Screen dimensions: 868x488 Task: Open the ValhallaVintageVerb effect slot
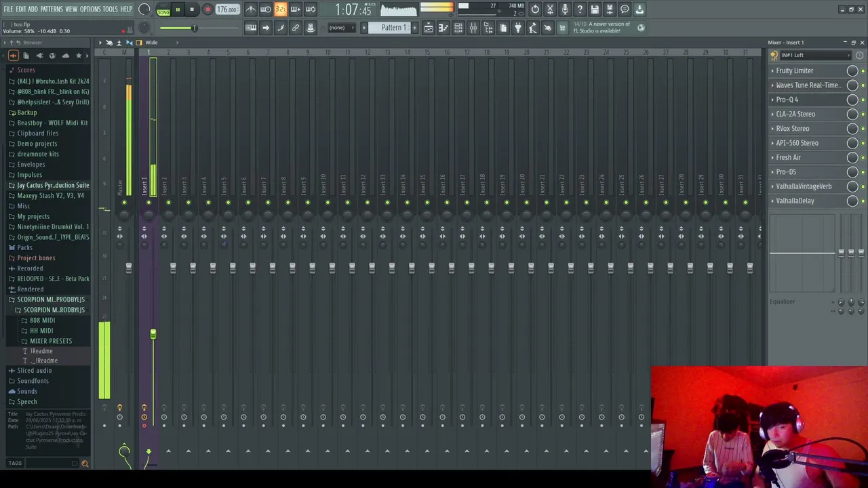coord(804,186)
